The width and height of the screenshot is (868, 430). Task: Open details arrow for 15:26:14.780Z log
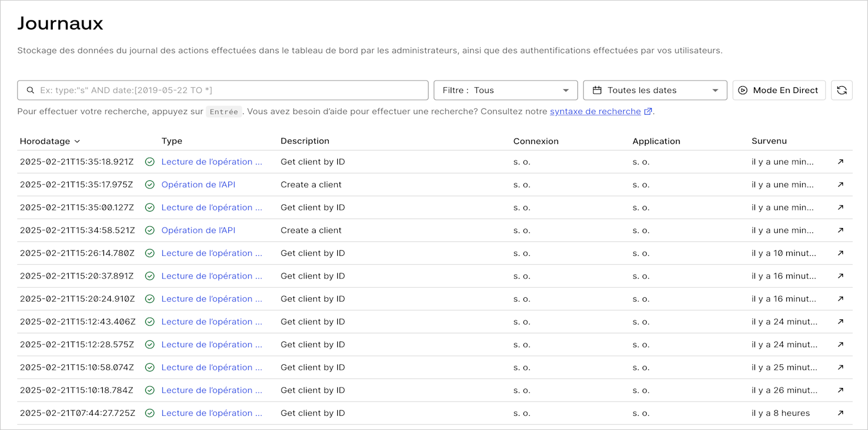click(841, 253)
